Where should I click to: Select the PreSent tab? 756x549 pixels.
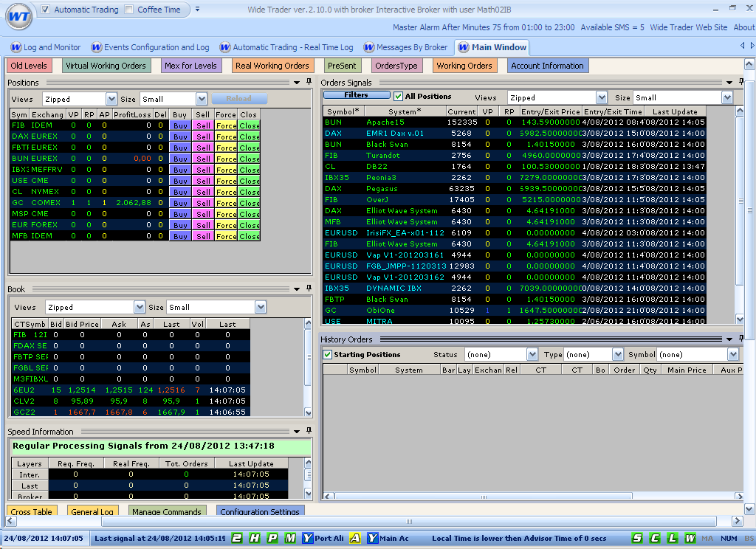pyautogui.click(x=342, y=66)
